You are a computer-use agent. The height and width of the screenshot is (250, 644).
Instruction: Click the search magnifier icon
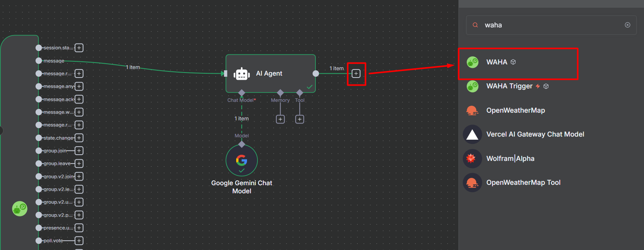click(x=475, y=25)
